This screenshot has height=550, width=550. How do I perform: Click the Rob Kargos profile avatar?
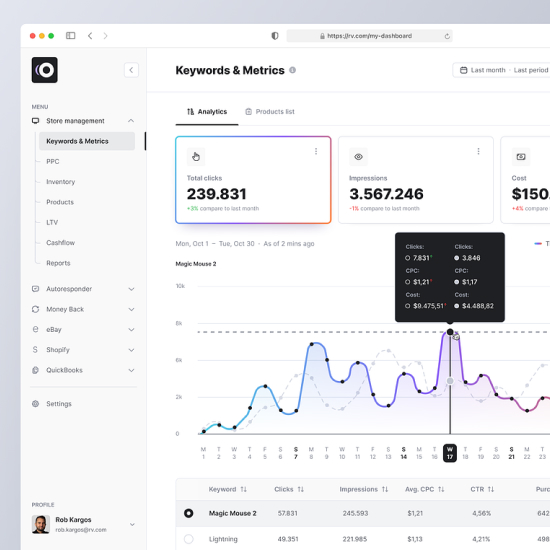tap(40, 524)
